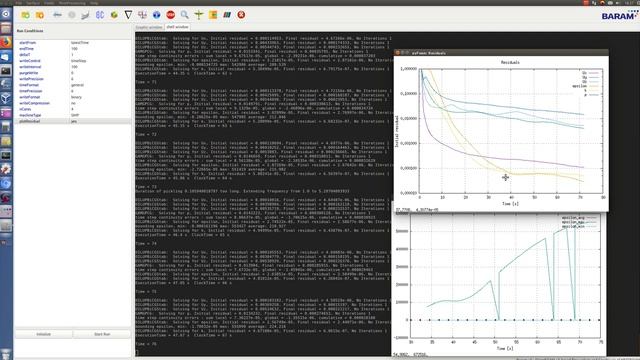Click the Initialize button
This screenshot has height=360, width=640.
tap(44, 334)
